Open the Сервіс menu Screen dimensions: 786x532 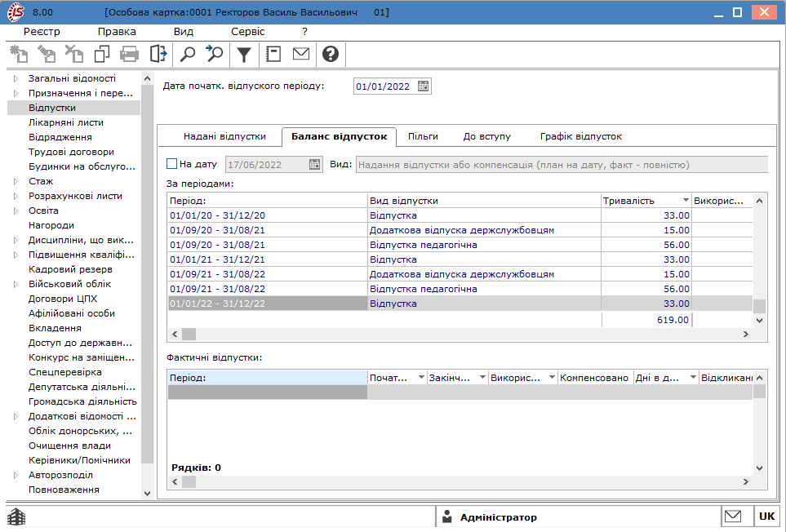click(x=247, y=32)
